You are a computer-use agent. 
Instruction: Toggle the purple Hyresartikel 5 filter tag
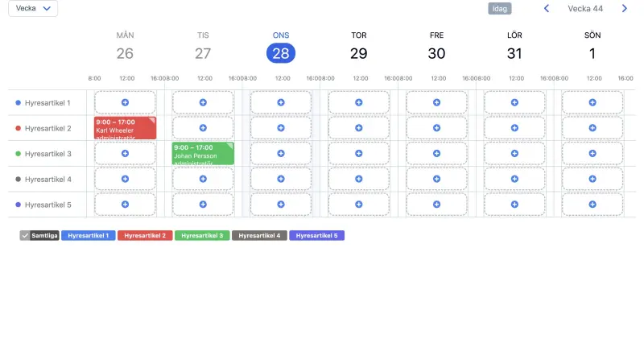coord(316,235)
